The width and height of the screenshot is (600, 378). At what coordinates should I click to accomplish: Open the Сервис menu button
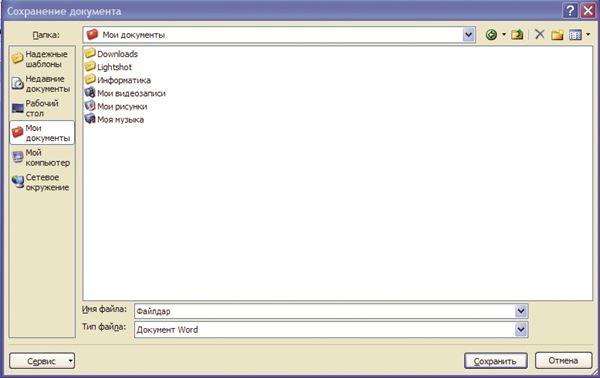click(x=42, y=361)
